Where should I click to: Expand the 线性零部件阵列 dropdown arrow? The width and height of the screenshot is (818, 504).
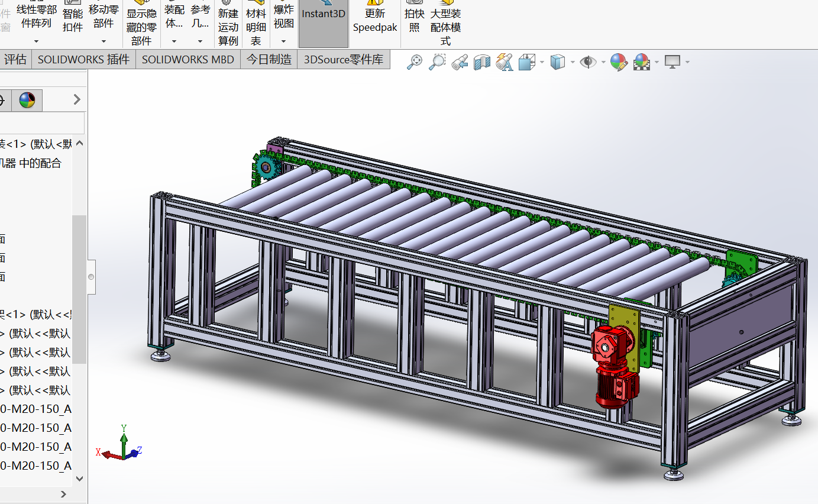coord(36,41)
